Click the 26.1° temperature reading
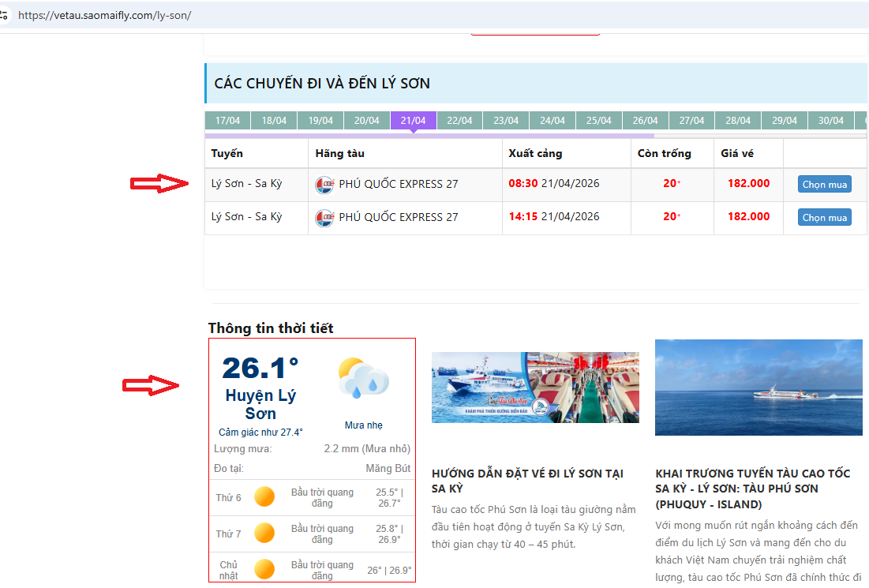869x588 pixels. [260, 368]
